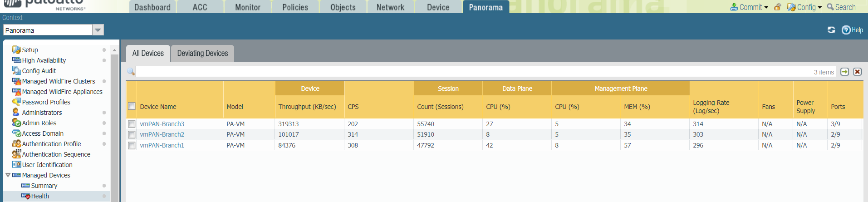The height and width of the screenshot is (202, 868).
Task: Click the Panorama tab
Action: 486,7
